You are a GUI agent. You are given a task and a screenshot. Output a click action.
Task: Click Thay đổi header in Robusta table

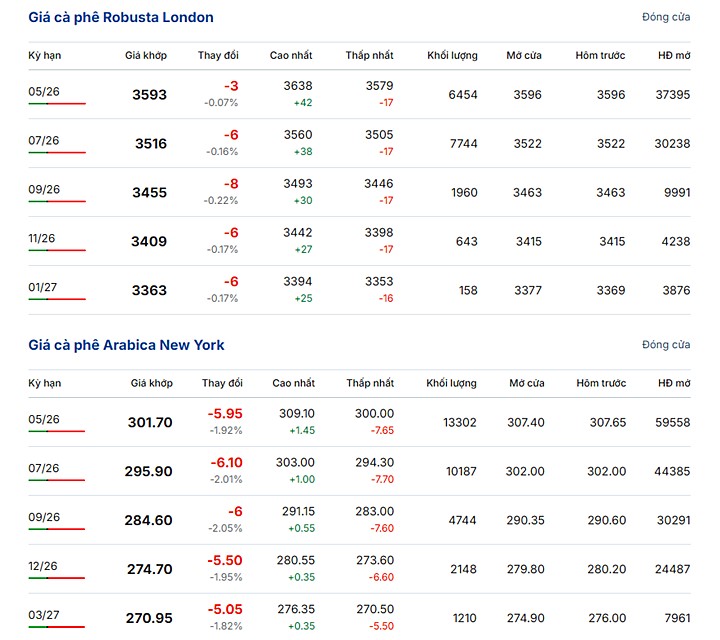(x=221, y=55)
